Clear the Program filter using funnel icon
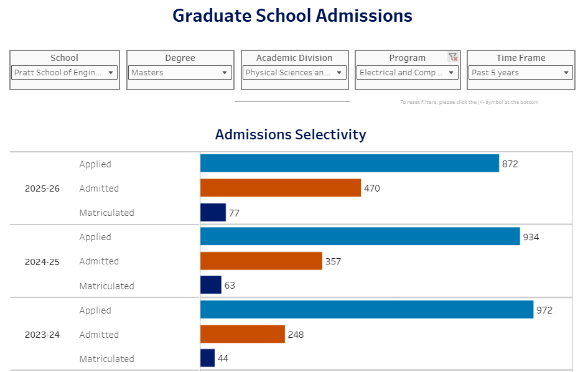The width and height of the screenshot is (588, 372). (452, 57)
